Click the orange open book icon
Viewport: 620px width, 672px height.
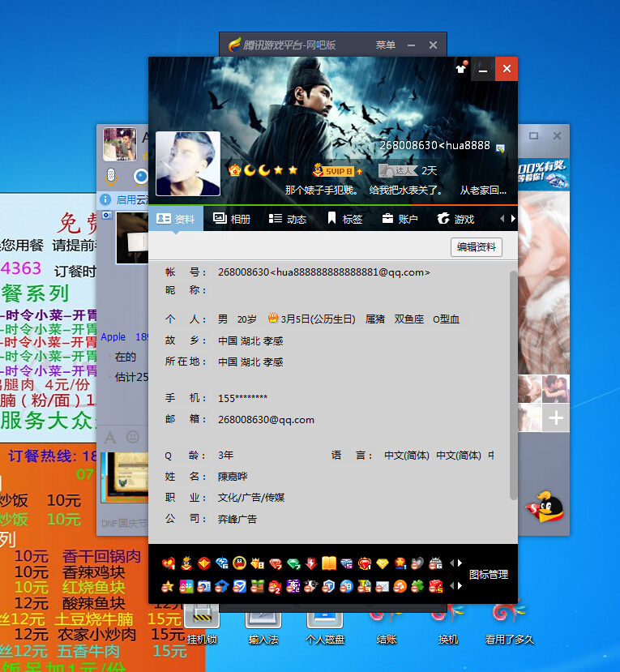[329, 563]
